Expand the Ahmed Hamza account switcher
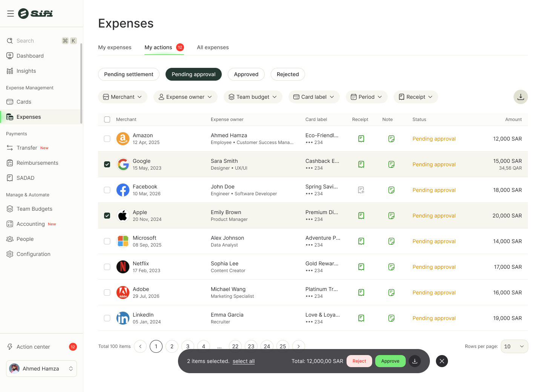This screenshot has height=392, width=543. pyautogui.click(x=41, y=369)
